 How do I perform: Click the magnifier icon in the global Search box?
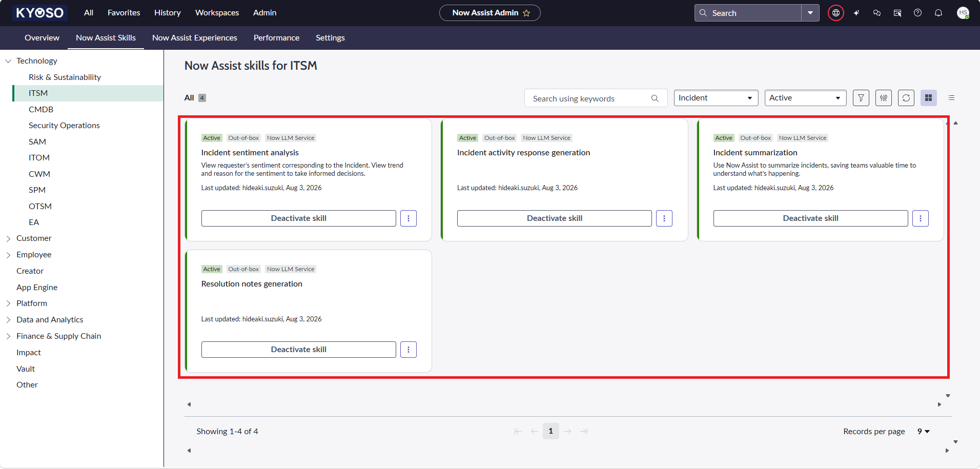pos(703,13)
